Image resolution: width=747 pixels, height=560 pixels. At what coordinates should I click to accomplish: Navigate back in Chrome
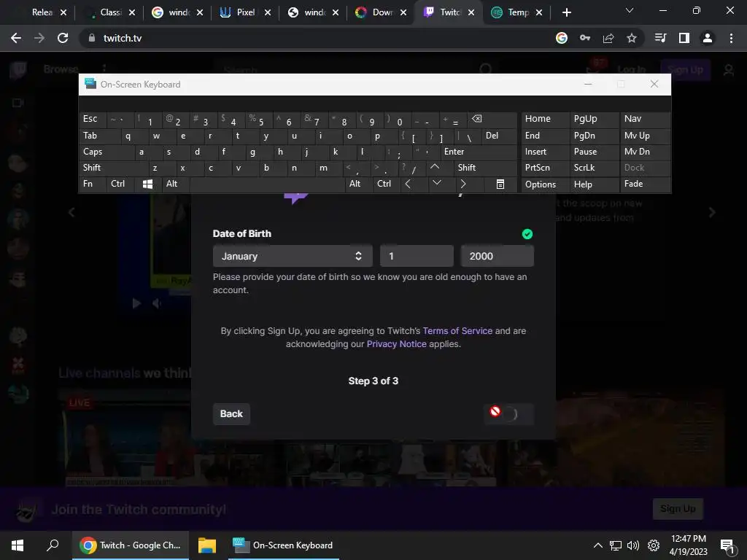click(16, 38)
